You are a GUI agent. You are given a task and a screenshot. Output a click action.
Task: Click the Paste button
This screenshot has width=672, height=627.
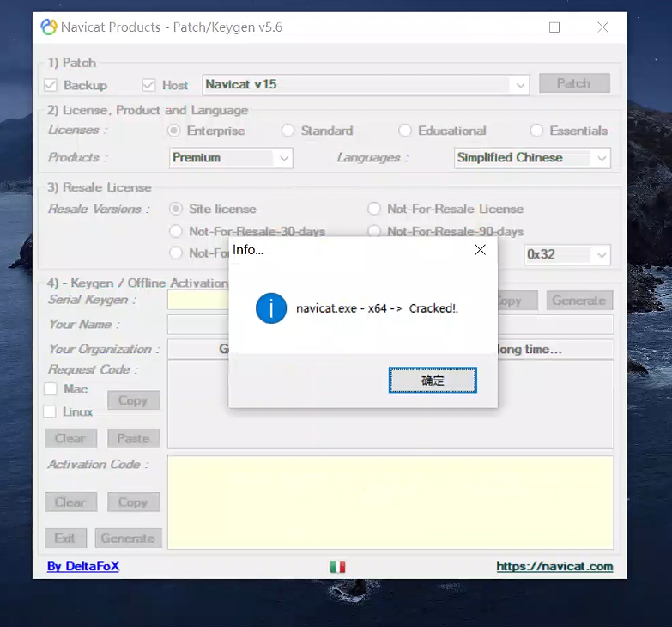click(133, 438)
